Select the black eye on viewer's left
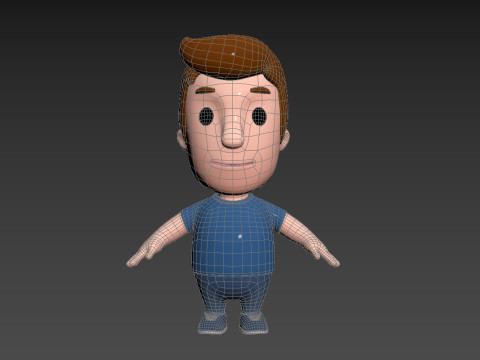This screenshot has height=360, width=480. click(206, 116)
